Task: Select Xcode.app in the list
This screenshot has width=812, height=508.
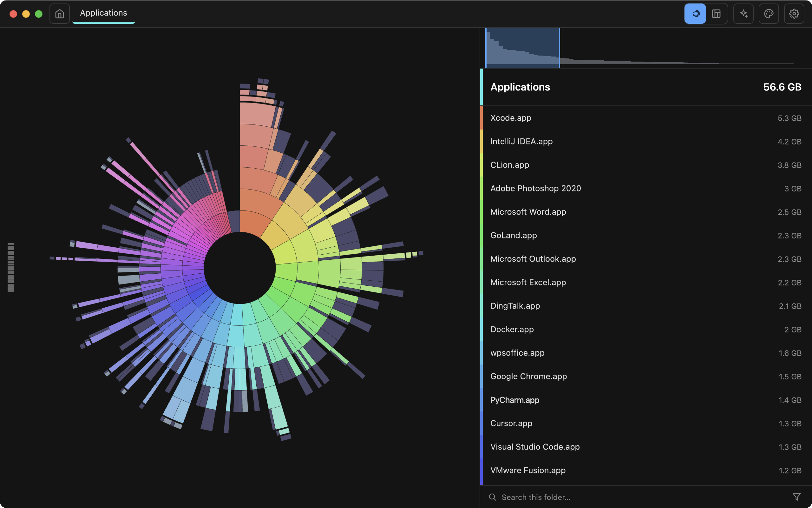Action: (646, 118)
